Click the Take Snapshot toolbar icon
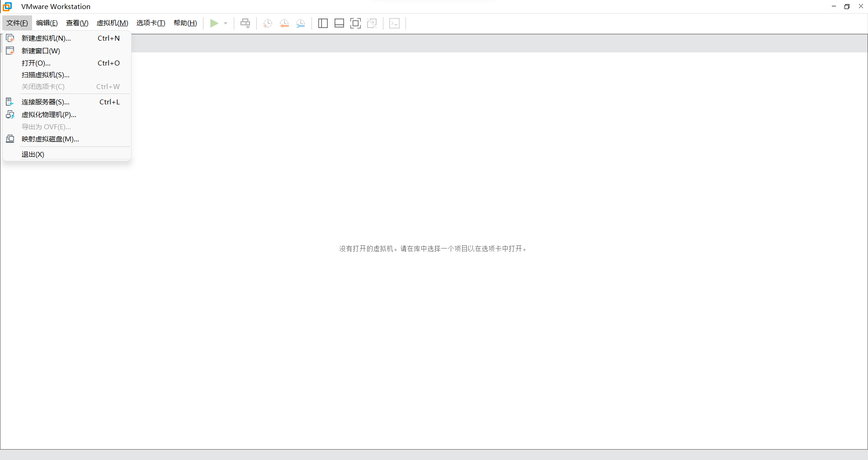Screen dimensions: 868x460 coord(268,23)
